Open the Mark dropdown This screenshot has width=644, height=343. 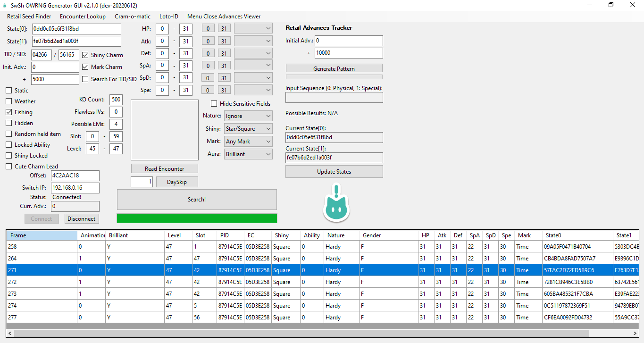tap(248, 141)
